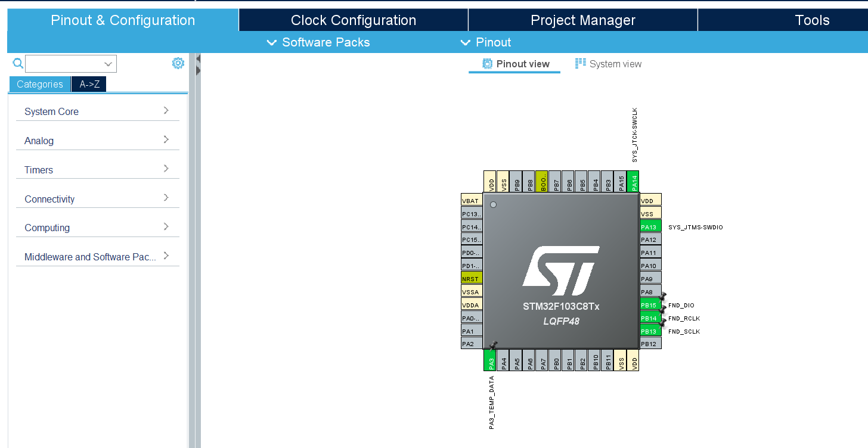Click the NRST pin

[x=472, y=279]
